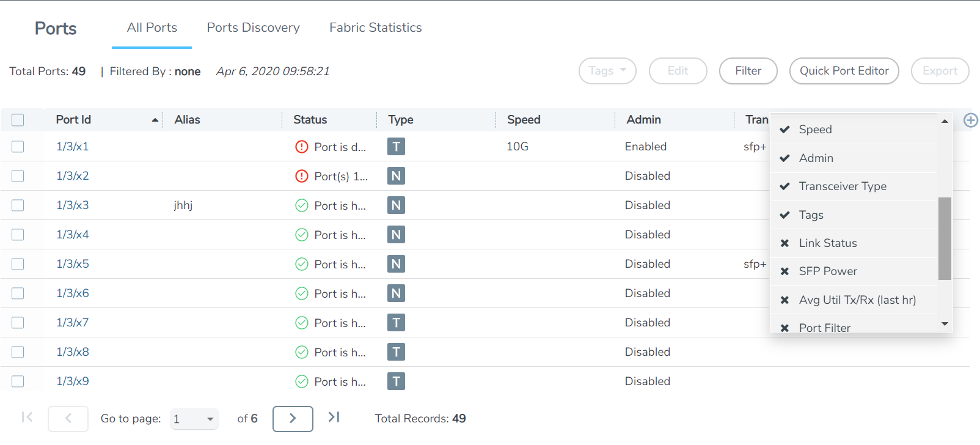
Task: Open the Fabric Statistics tab
Action: coord(375,28)
